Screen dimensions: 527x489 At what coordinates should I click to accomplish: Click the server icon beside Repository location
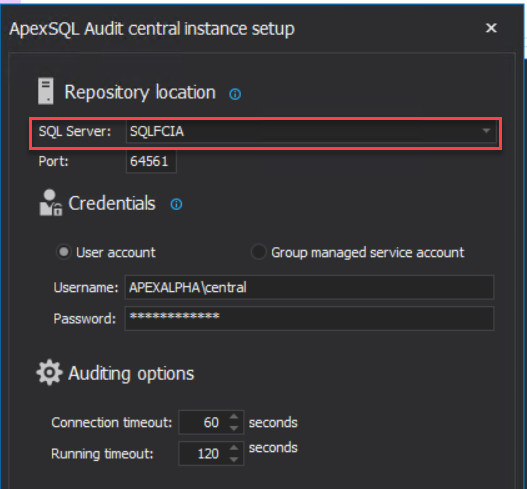(46, 91)
